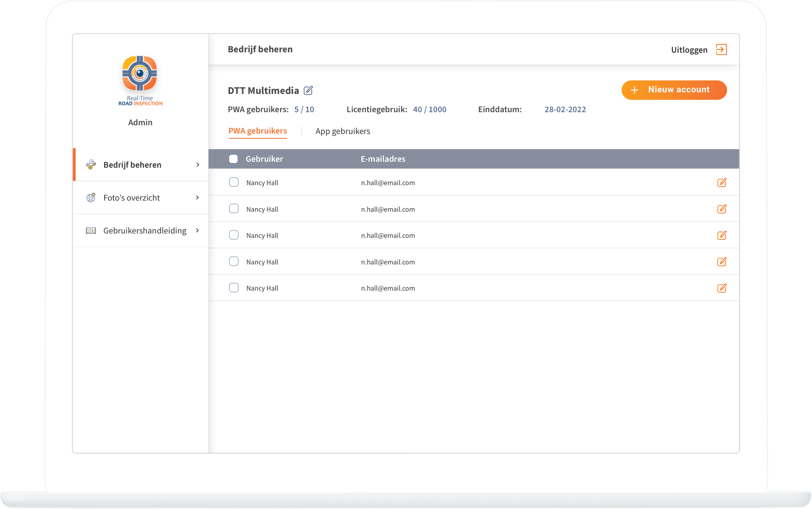Click the globe icon beside Foto's overzicht

(x=91, y=197)
